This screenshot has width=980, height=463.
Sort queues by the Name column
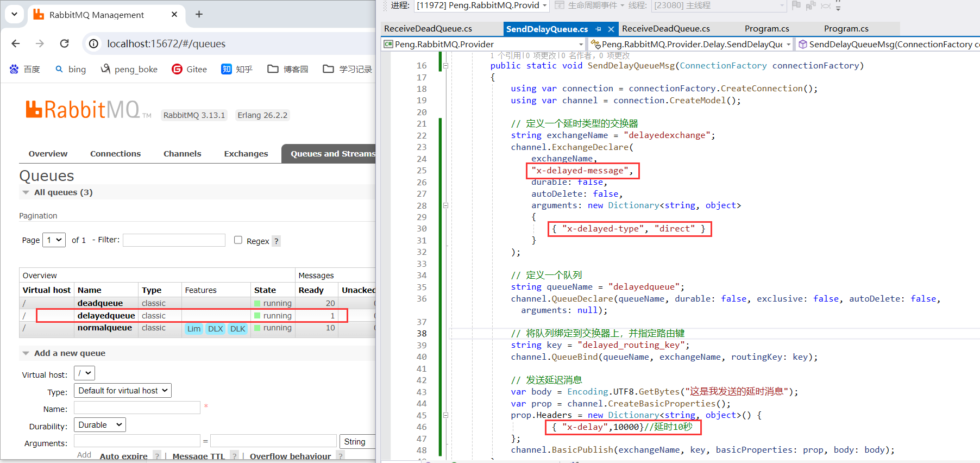89,290
